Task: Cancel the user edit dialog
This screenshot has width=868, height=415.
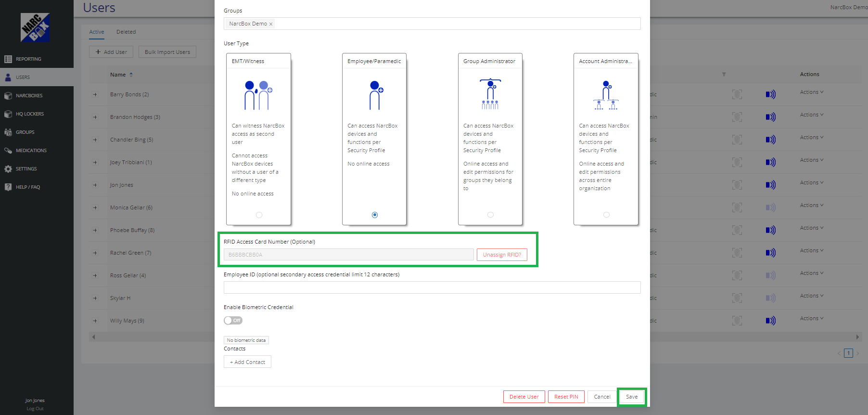Action: click(602, 397)
